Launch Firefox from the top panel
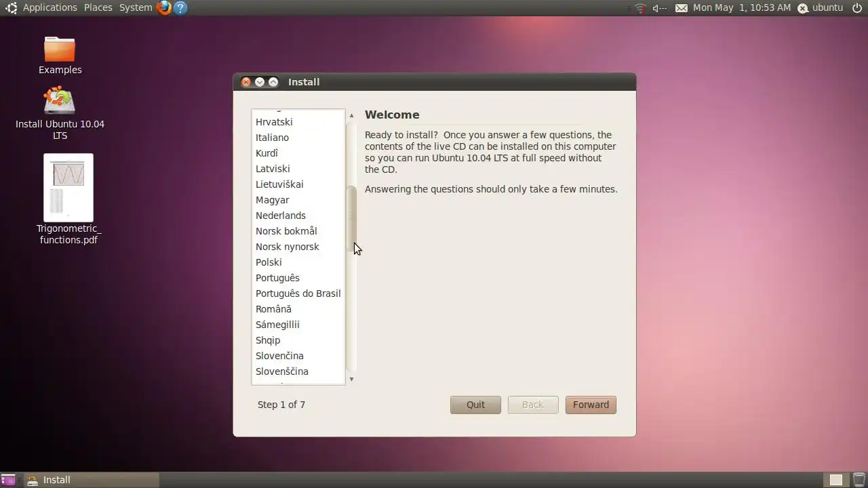The height and width of the screenshot is (488, 868). click(164, 8)
